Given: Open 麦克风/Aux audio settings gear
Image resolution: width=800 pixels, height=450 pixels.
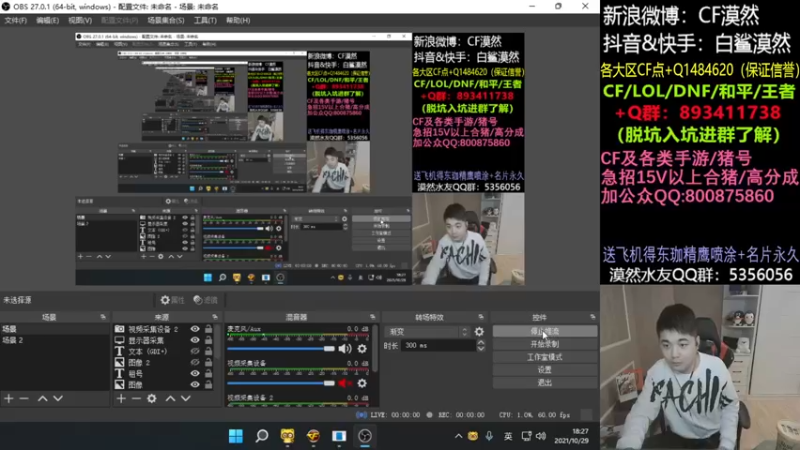Looking at the screenshot, I should [x=362, y=348].
